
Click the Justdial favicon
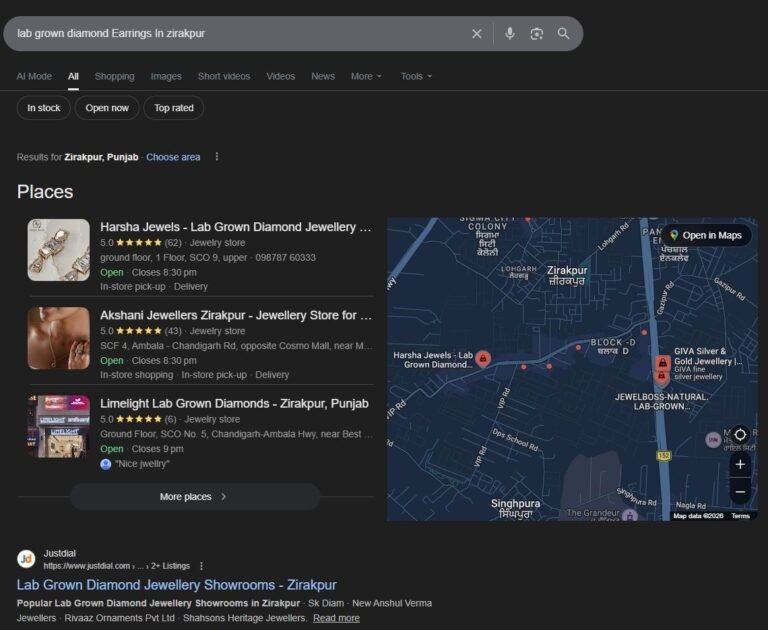coord(26,559)
